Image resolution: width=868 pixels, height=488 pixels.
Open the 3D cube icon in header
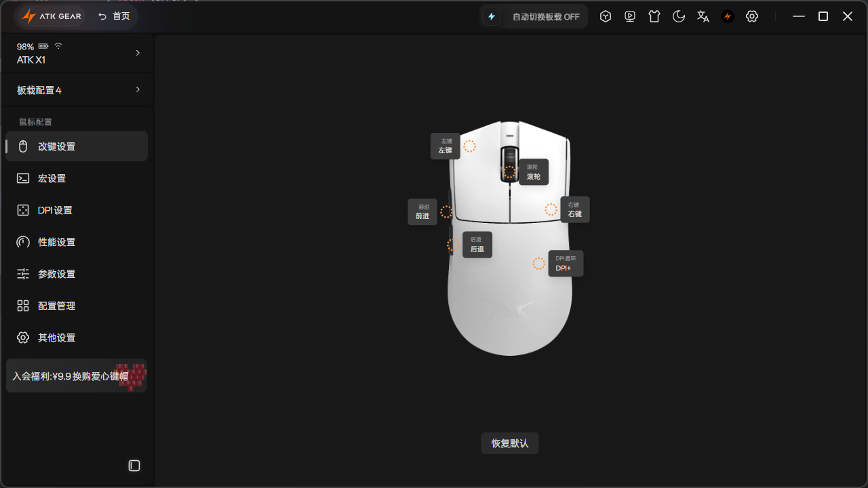606,16
